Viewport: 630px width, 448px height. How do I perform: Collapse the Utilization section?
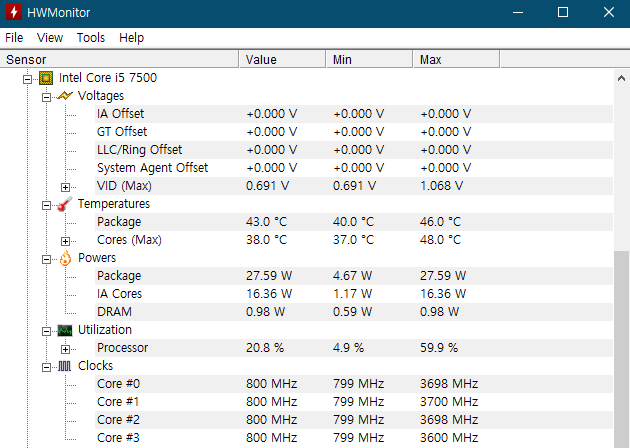tap(47, 331)
